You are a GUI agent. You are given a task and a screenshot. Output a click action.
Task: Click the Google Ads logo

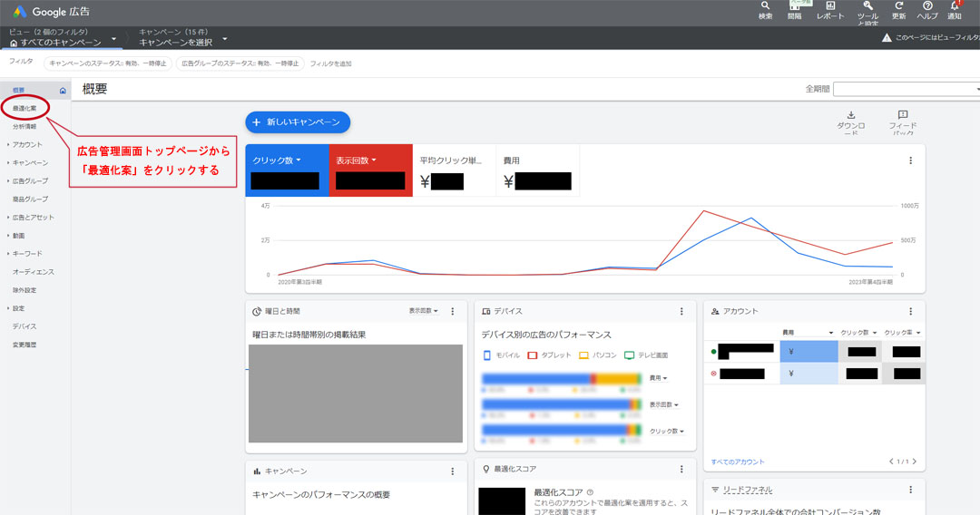[x=19, y=11]
